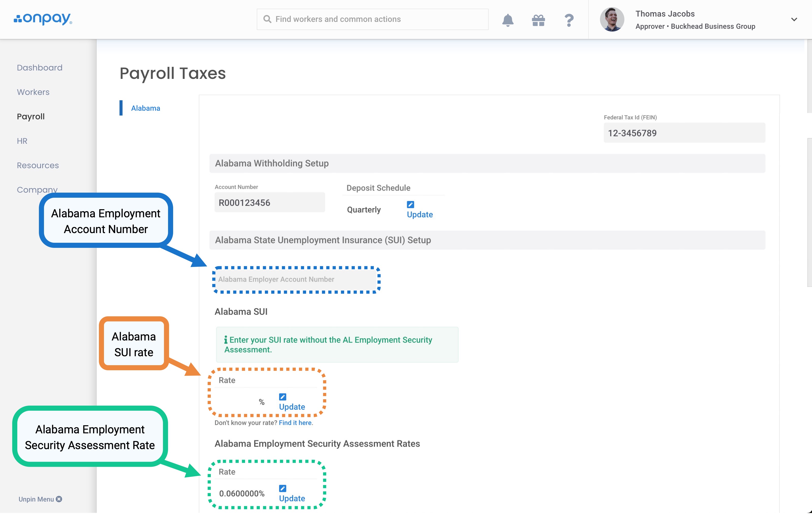Click Thomas Jacobs profile photo

click(x=612, y=20)
